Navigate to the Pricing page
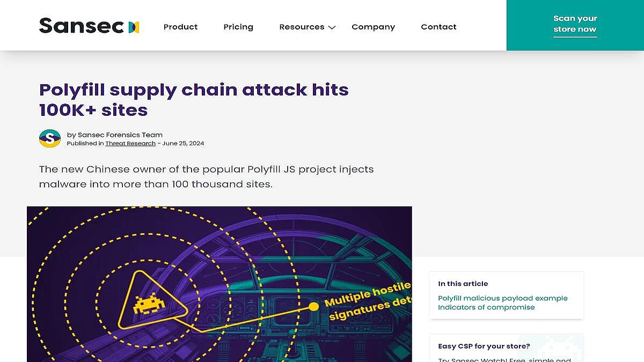The image size is (644, 362). click(238, 27)
